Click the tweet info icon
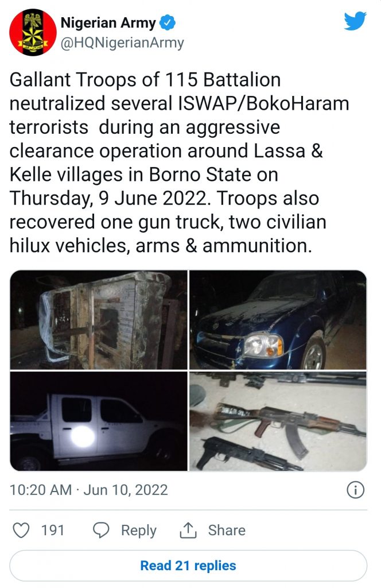 pyautogui.click(x=356, y=490)
